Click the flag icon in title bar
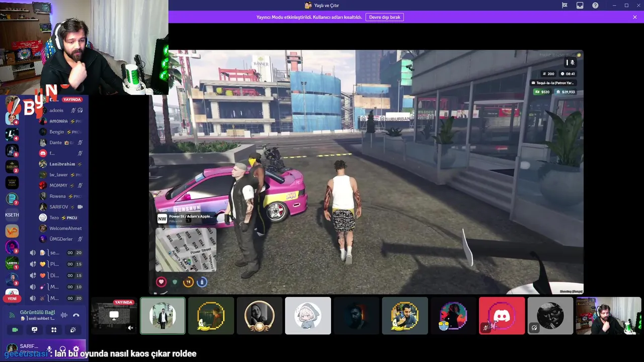 coord(565,6)
